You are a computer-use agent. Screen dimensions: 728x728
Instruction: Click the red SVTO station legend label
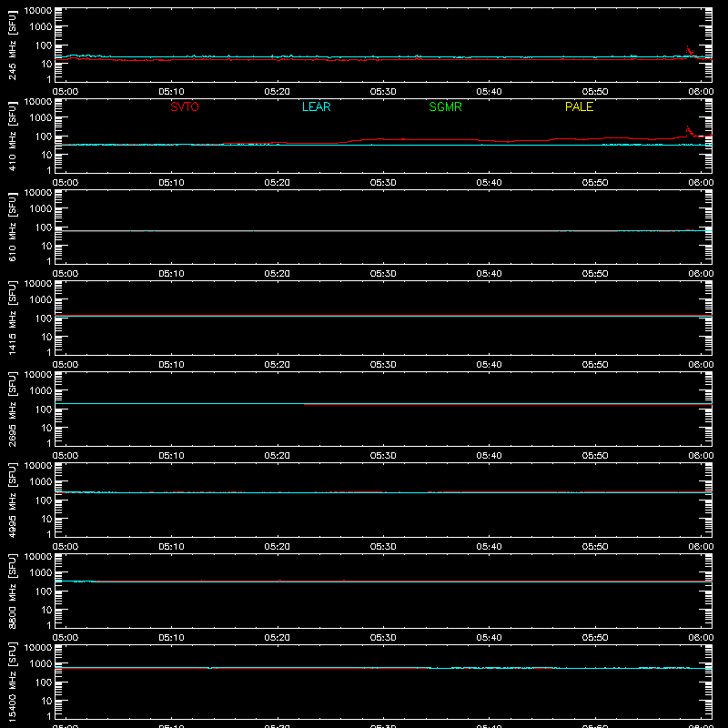185,106
